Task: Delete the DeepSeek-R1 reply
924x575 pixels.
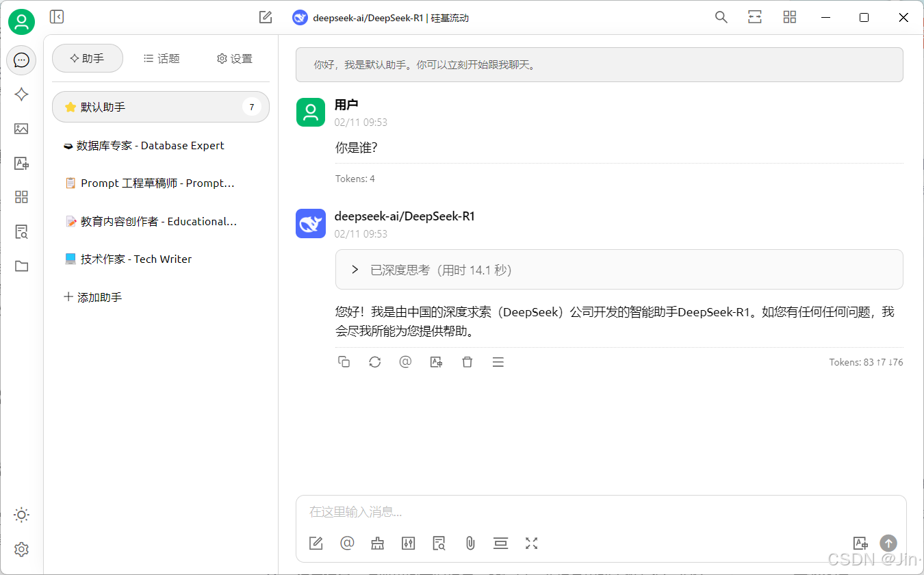Action: tap(467, 362)
